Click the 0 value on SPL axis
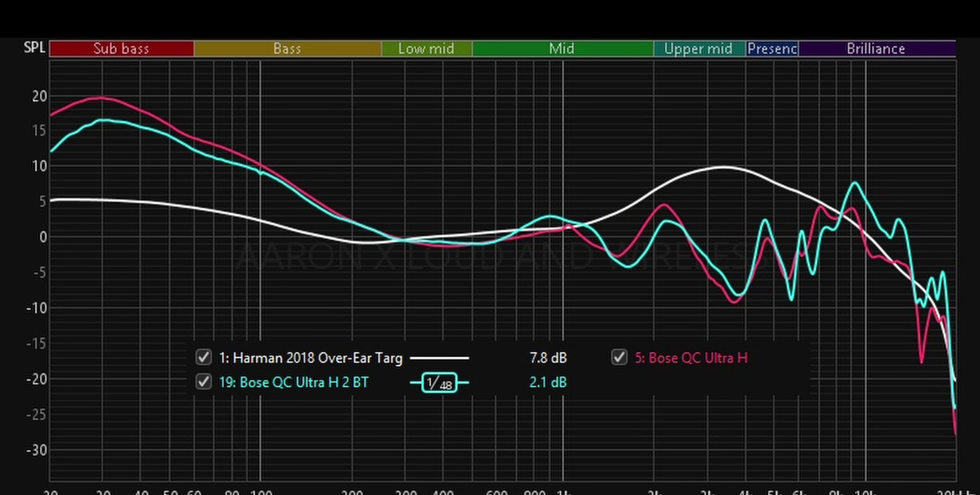Viewport: 980px width, 495px height. coord(43,237)
